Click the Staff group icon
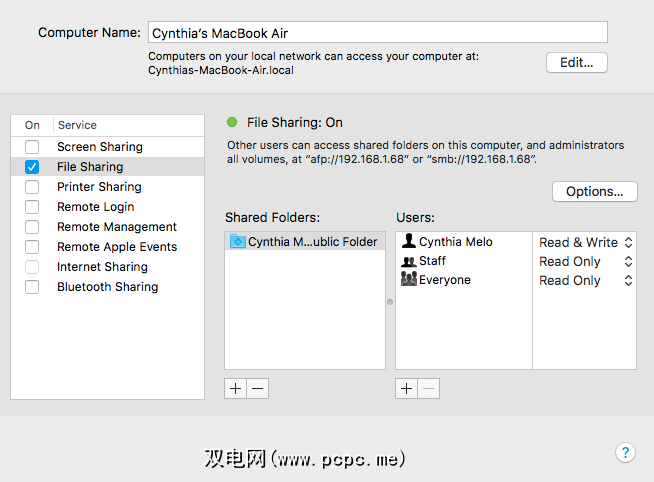654x482 pixels. click(x=409, y=261)
